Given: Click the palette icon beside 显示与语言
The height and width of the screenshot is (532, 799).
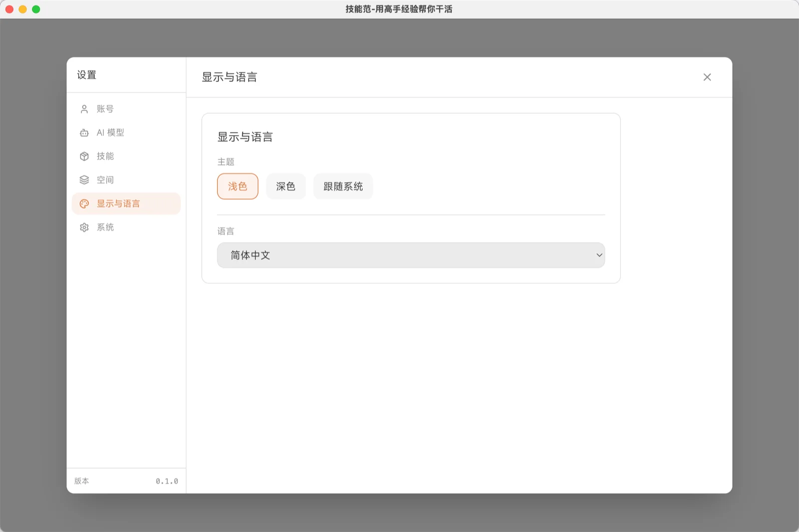Looking at the screenshot, I should pos(84,204).
